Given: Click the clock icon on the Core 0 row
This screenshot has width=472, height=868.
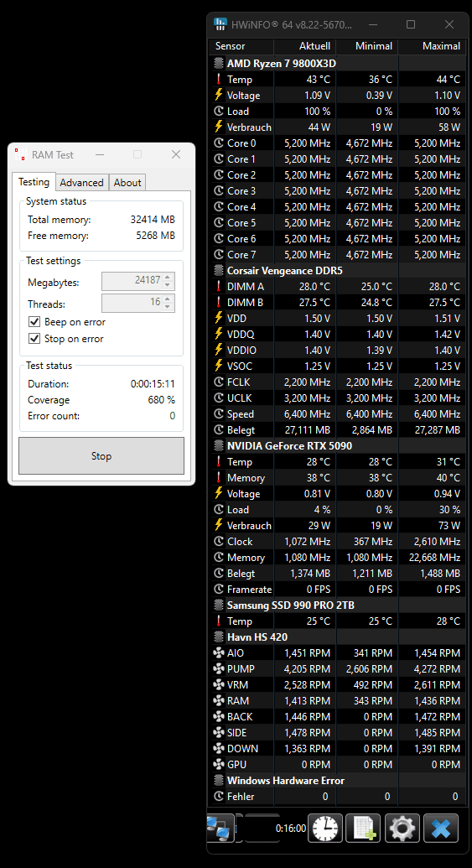Looking at the screenshot, I should pos(219,143).
